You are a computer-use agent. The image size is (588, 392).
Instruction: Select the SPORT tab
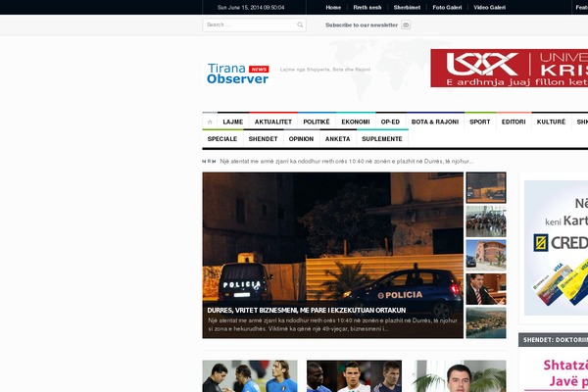[x=480, y=122]
